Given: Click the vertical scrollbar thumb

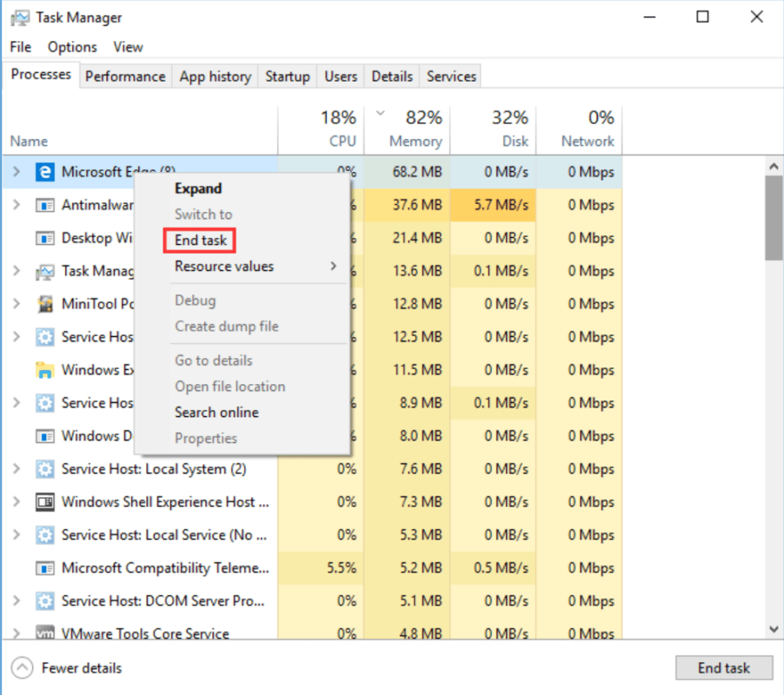Looking at the screenshot, I should (774, 218).
